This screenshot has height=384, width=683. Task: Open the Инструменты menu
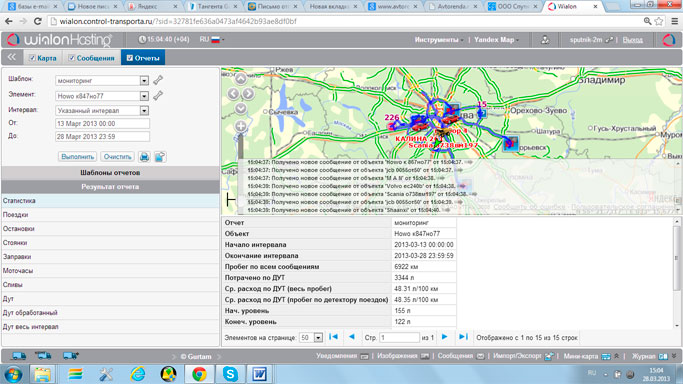(439, 40)
